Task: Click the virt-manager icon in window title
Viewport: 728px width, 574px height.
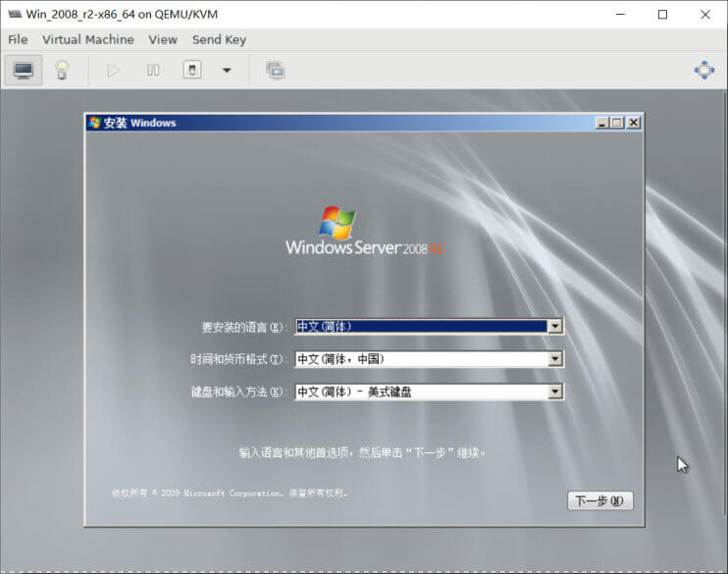Action: tap(15, 15)
